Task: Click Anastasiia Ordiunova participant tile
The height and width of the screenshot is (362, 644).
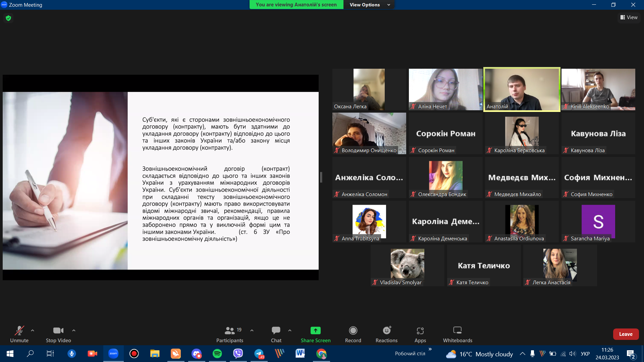Action: coord(522,222)
